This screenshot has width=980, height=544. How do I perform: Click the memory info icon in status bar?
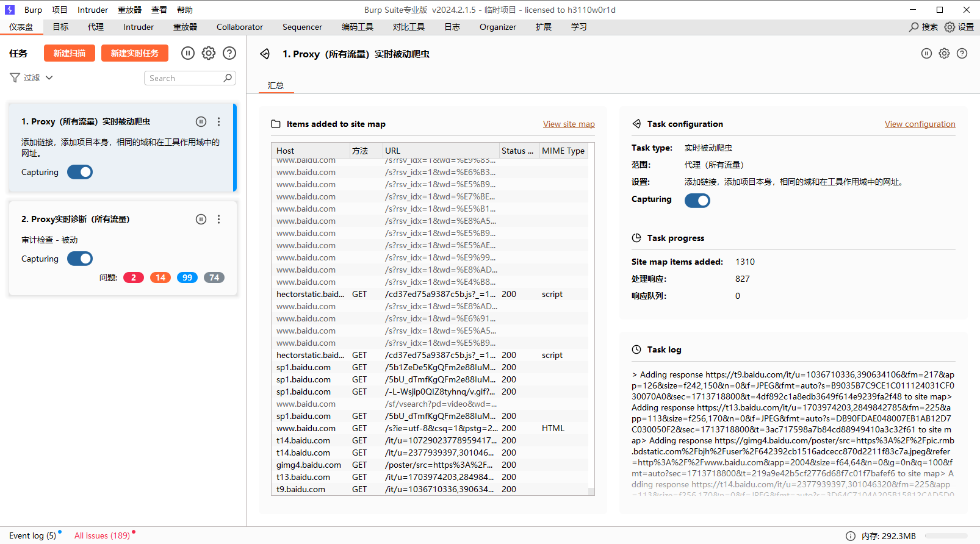(850, 536)
